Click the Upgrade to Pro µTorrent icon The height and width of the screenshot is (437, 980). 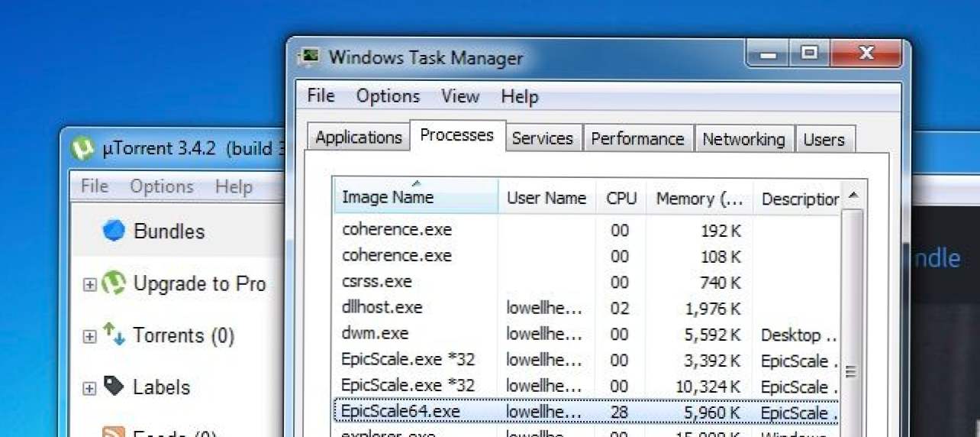(114, 283)
